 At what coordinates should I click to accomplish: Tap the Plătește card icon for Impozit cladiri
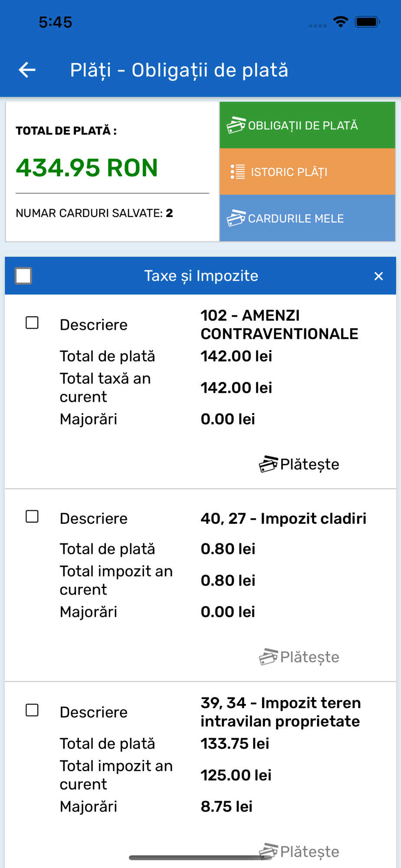point(269,657)
